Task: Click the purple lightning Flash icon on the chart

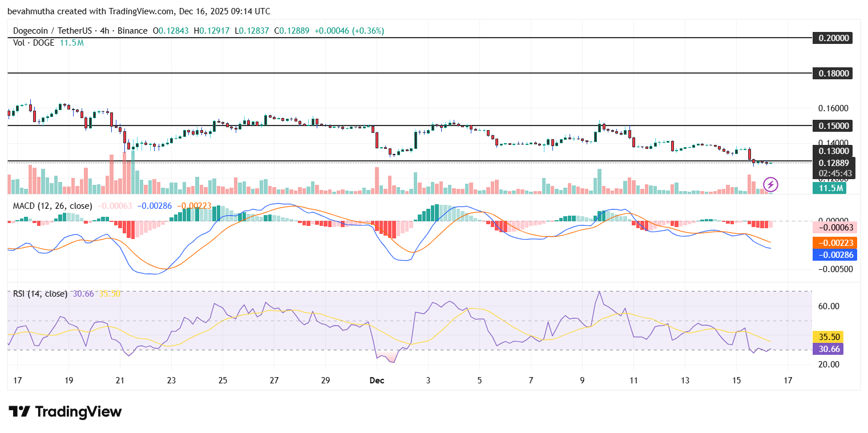Action: point(771,184)
